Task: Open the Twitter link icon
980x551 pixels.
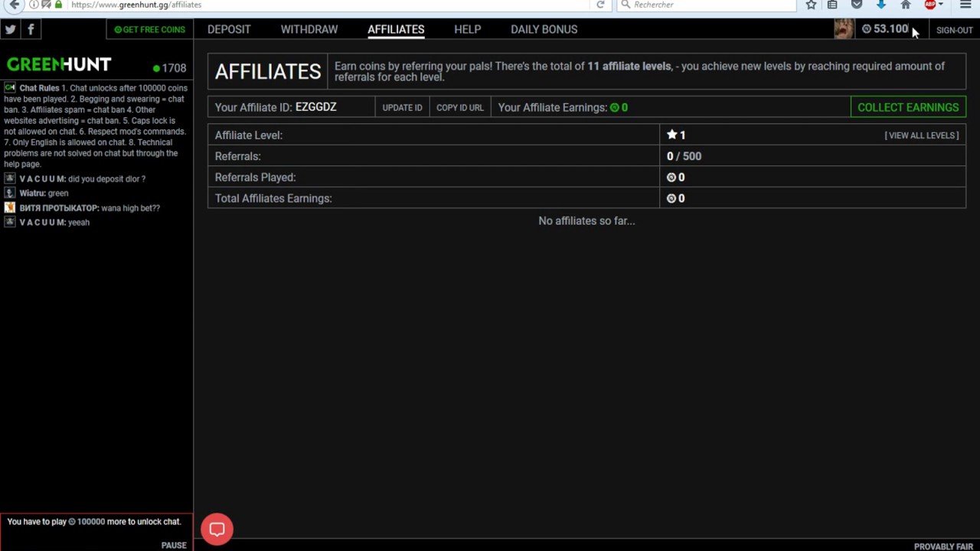Action: (10, 29)
